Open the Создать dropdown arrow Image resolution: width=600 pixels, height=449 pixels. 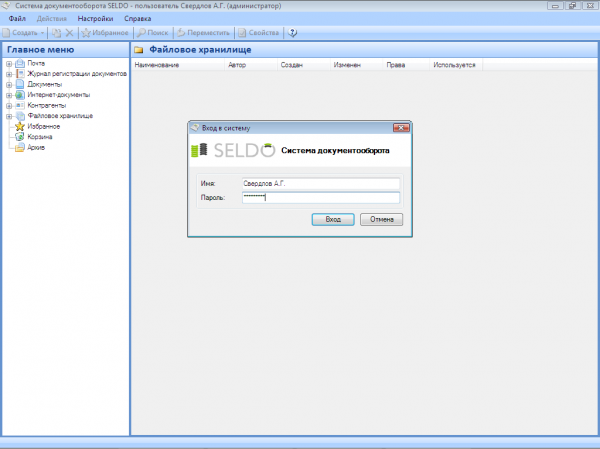[x=42, y=33]
